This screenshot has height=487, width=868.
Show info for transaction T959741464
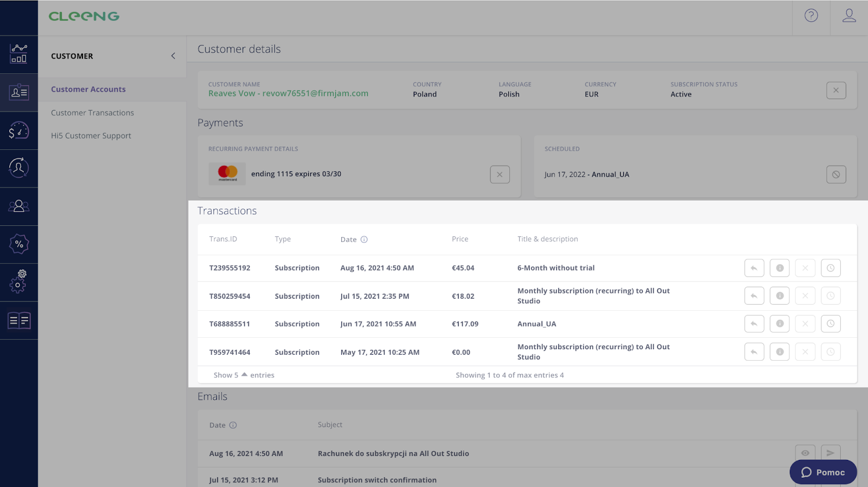point(780,352)
